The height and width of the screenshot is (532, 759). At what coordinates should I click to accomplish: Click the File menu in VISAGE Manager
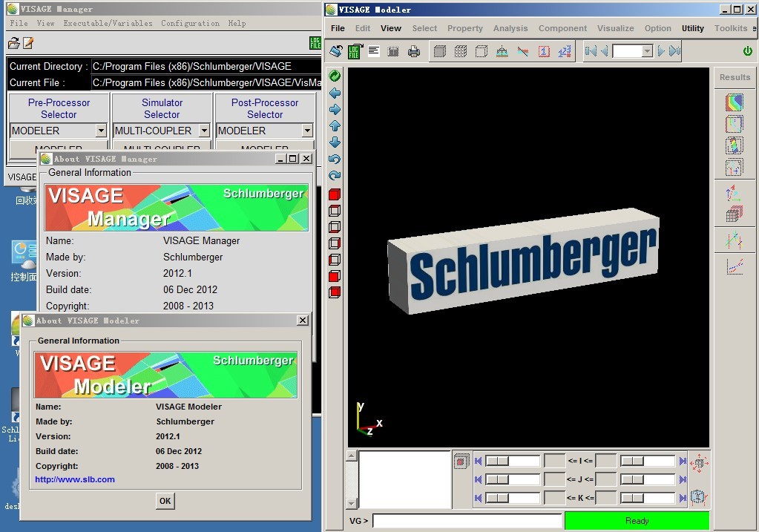point(19,23)
